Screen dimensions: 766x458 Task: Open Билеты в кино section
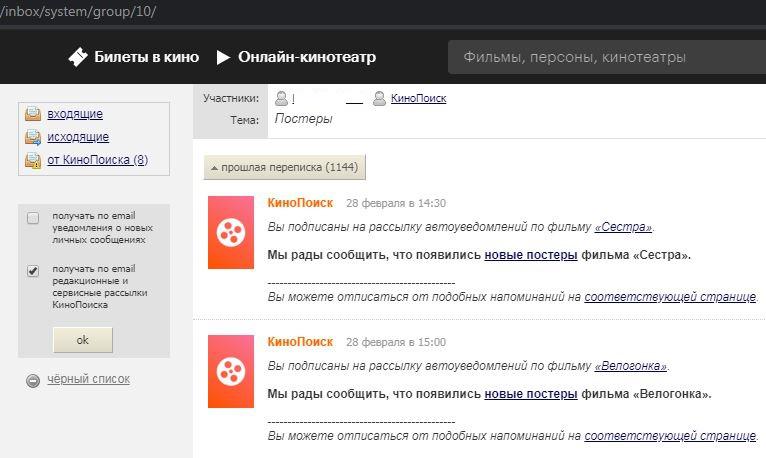click(147, 57)
